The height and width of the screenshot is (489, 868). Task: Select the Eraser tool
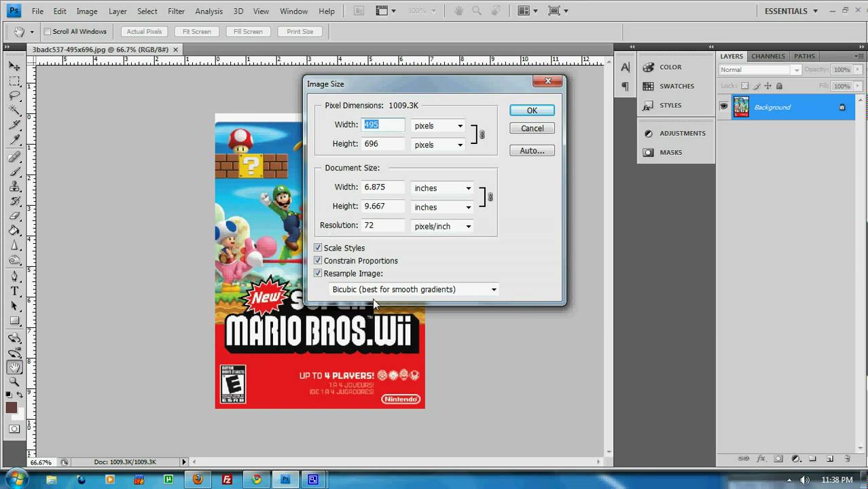pyautogui.click(x=14, y=216)
